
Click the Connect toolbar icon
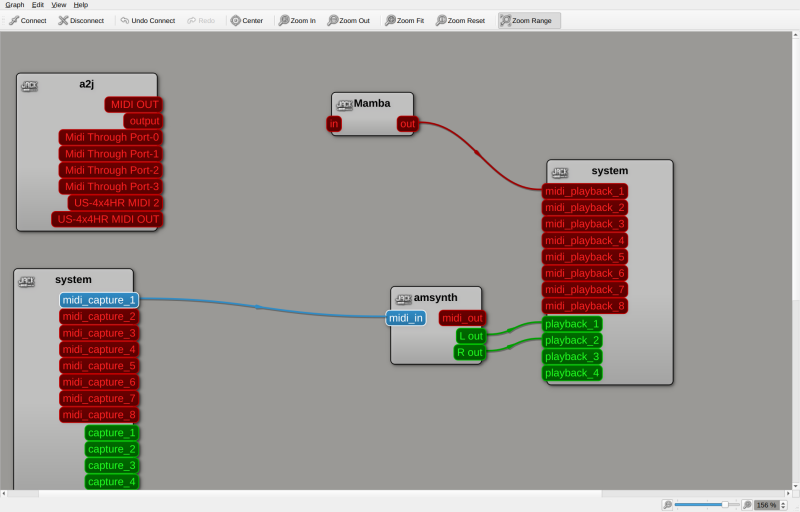[x=28, y=20]
